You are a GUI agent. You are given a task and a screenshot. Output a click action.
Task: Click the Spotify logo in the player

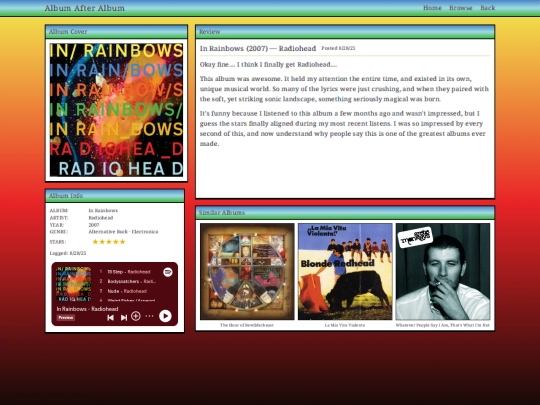[168, 272]
